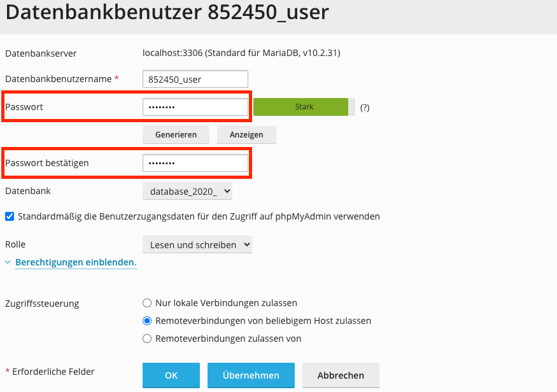Focus the Datenbankbenutzername input field
The image size is (557, 392).
(x=195, y=80)
